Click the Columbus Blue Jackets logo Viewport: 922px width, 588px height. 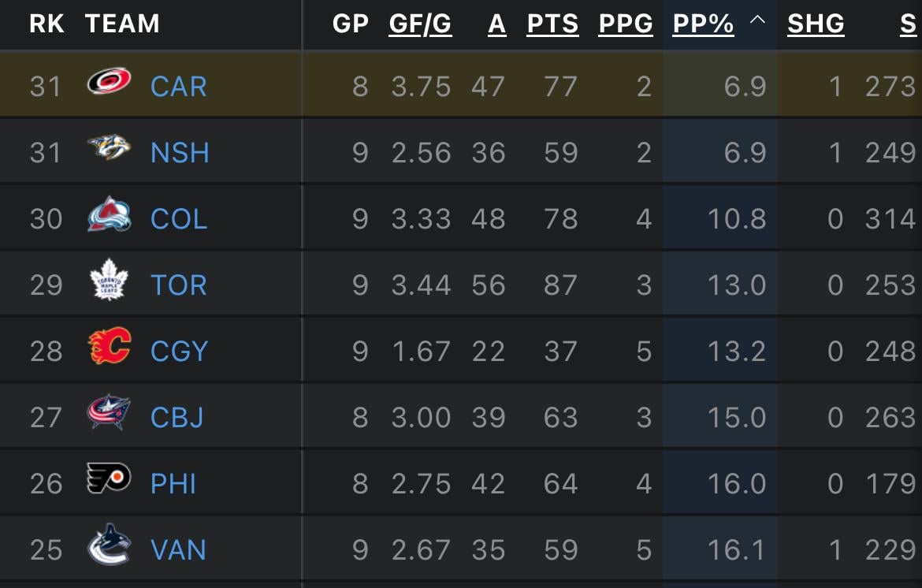pyautogui.click(x=109, y=415)
